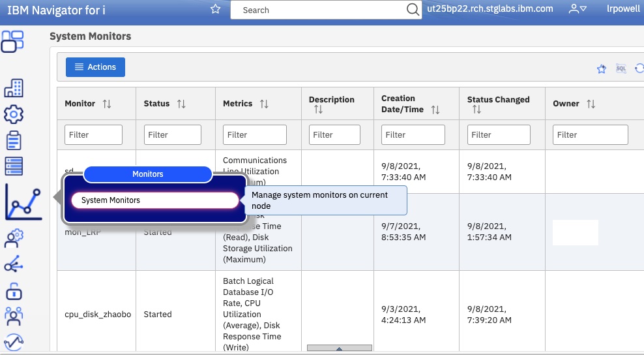Open the dashboard icon in sidebar
The height and width of the screenshot is (355, 644).
point(12,42)
